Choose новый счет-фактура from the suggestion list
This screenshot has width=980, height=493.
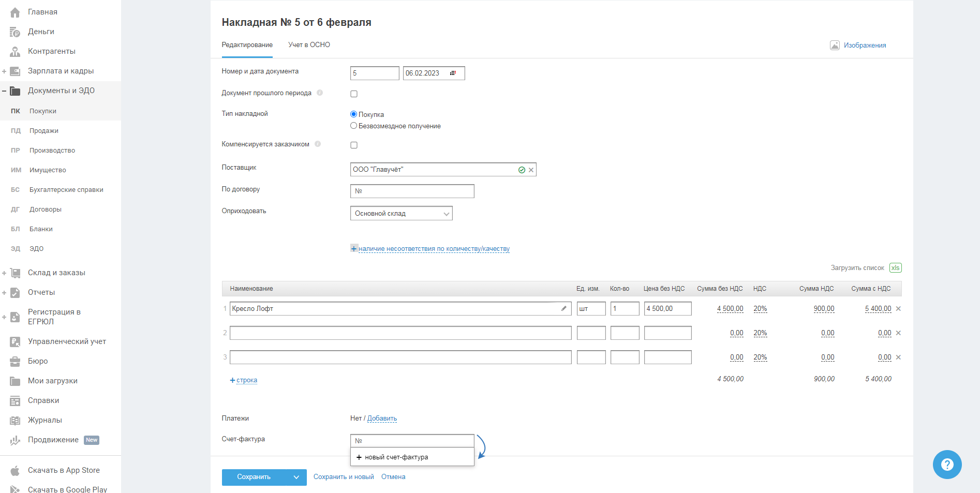[396, 457]
